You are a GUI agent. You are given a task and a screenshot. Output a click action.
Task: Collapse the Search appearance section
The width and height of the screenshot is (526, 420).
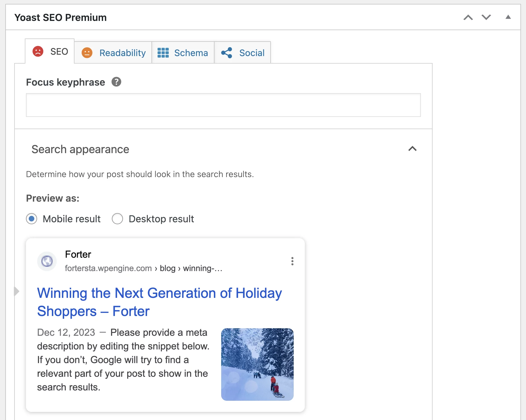412,149
